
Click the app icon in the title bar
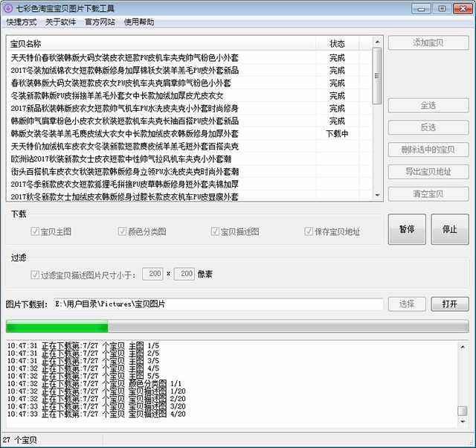[8, 8]
